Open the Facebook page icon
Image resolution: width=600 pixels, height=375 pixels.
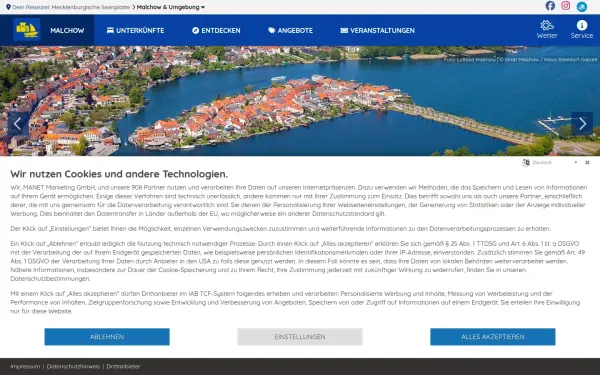click(x=550, y=6)
